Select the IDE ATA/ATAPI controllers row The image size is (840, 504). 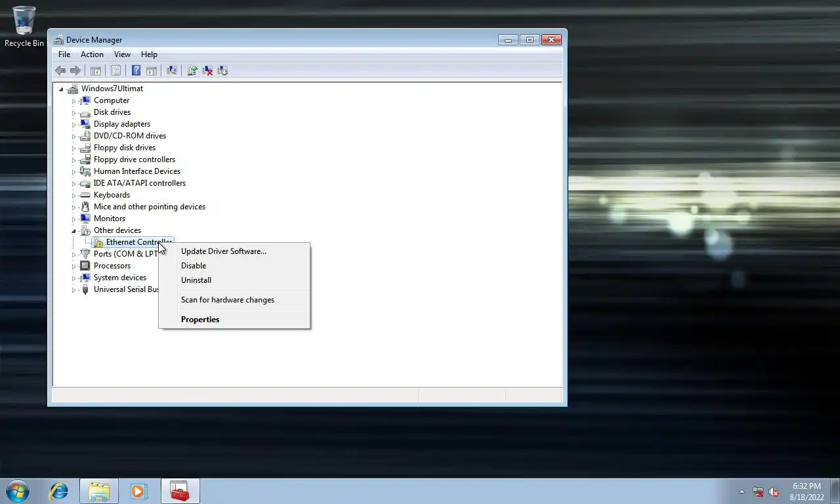pos(140,183)
